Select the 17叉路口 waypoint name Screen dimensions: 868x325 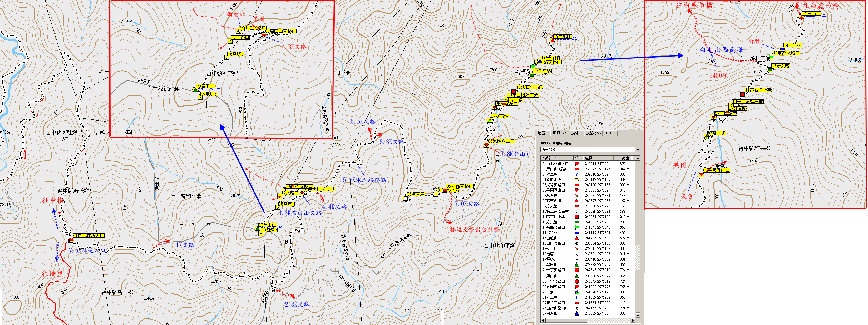[550, 248]
